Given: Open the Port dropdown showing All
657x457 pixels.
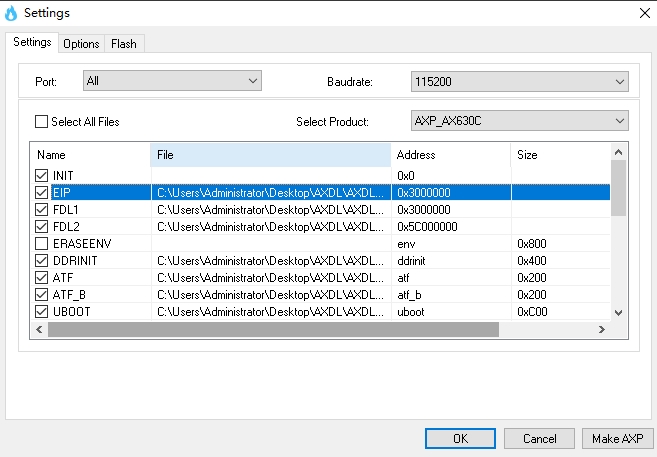Looking at the screenshot, I should (172, 80).
